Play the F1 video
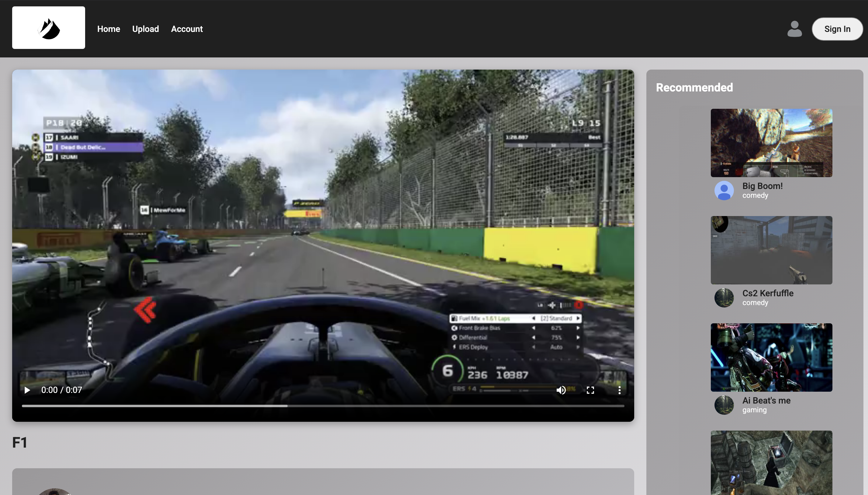The width and height of the screenshot is (868, 495). tap(27, 390)
